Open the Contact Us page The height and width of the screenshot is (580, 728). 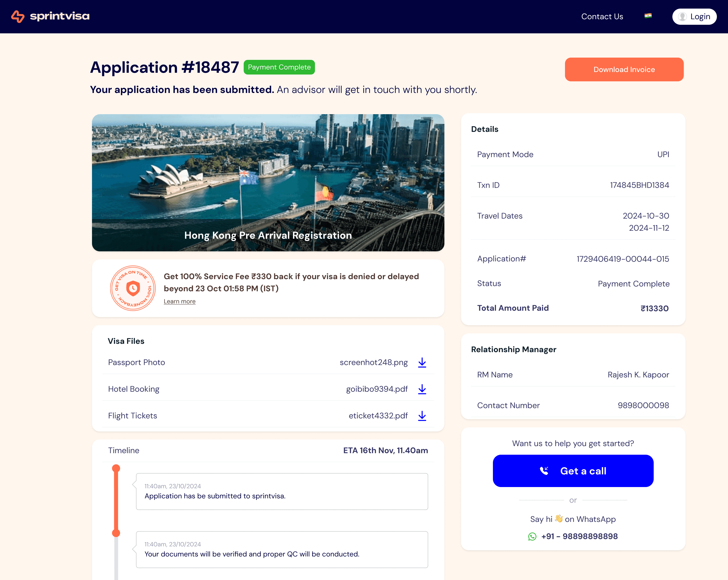pos(602,16)
